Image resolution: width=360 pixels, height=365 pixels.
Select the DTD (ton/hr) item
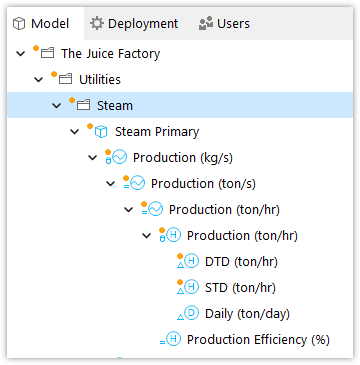coord(241,262)
